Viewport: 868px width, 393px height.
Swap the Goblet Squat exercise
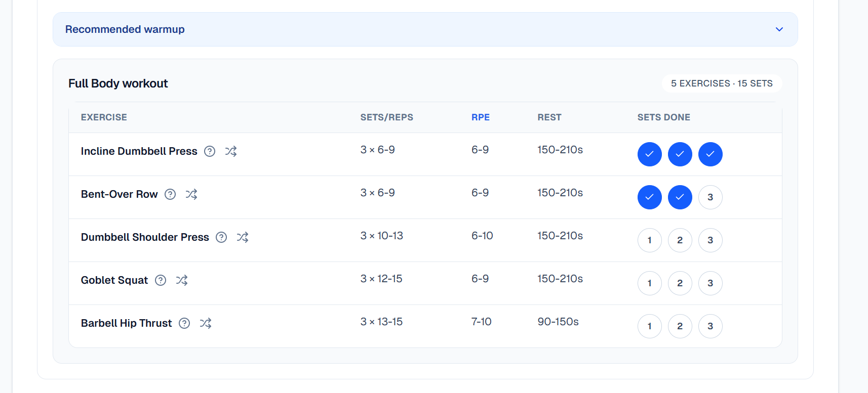(x=182, y=280)
